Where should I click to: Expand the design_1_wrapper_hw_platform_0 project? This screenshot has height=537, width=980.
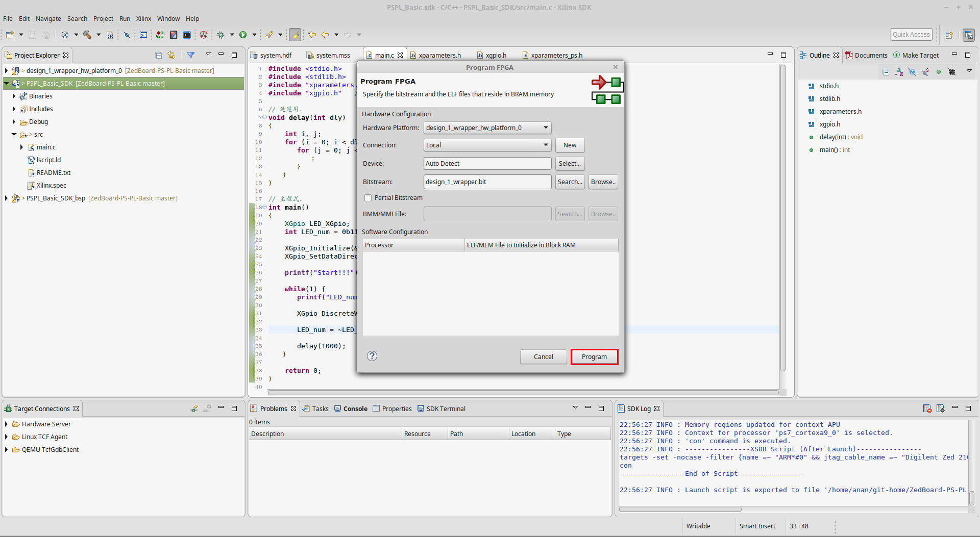point(6,70)
